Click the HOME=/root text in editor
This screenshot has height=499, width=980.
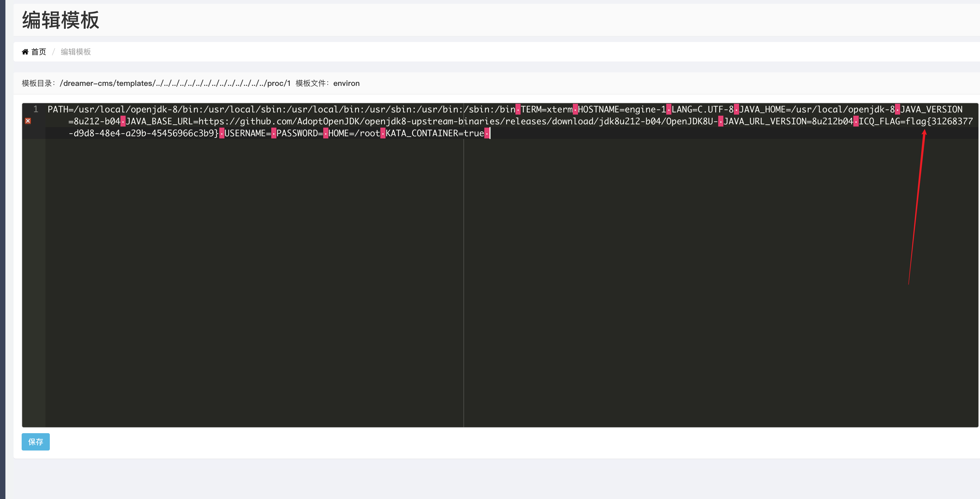(x=354, y=133)
